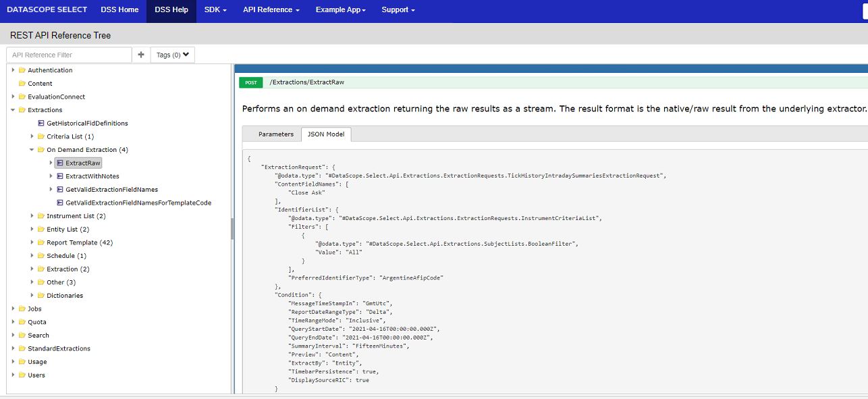Collapse the On Demand Extraction node
The width and height of the screenshot is (868, 399).
[32, 150]
